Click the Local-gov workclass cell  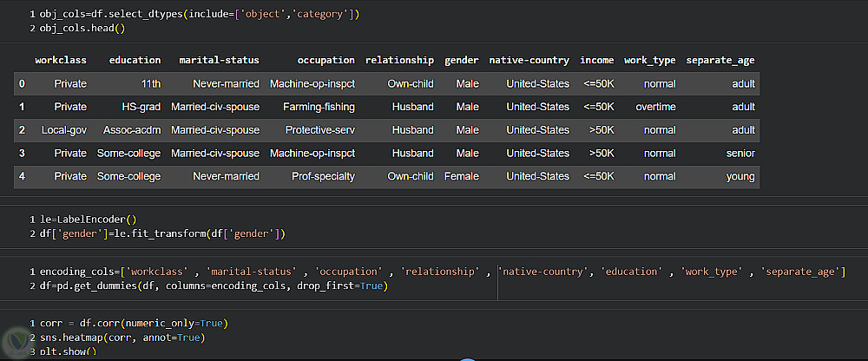[x=64, y=130]
